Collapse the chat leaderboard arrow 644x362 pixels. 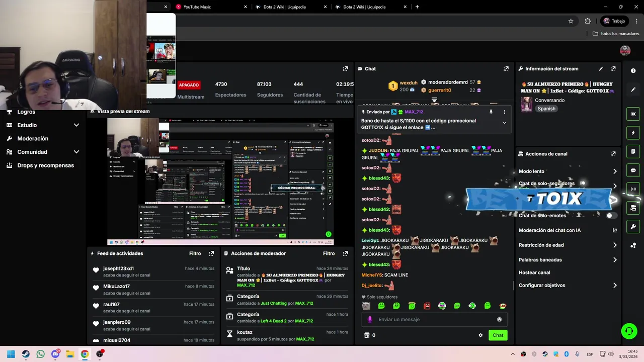pos(434,100)
